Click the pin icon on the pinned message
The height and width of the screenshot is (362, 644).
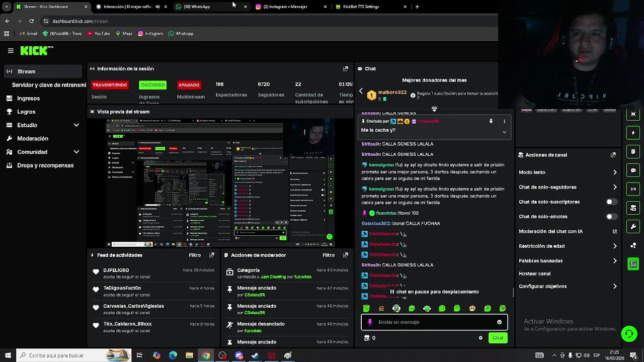click(x=491, y=121)
